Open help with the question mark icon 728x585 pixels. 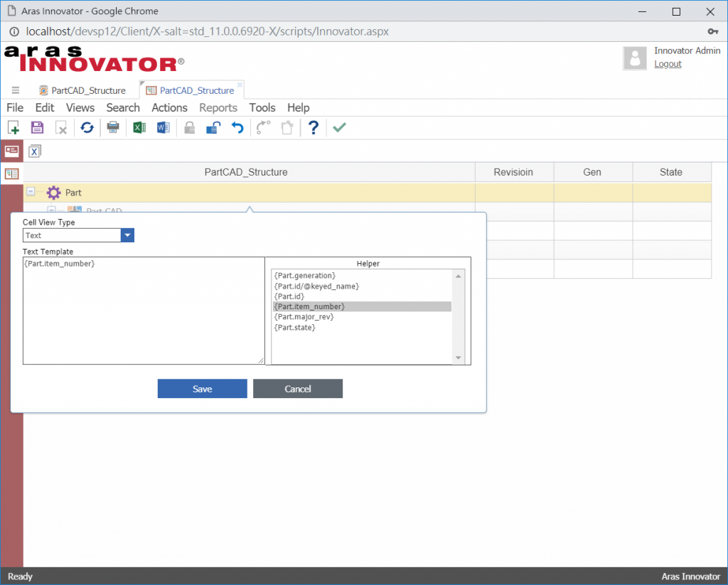point(314,127)
